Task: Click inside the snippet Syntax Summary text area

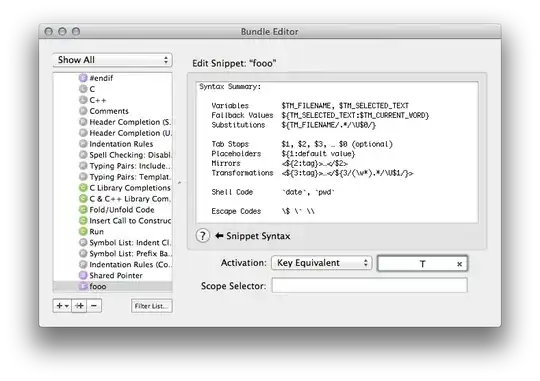Action: [x=337, y=152]
